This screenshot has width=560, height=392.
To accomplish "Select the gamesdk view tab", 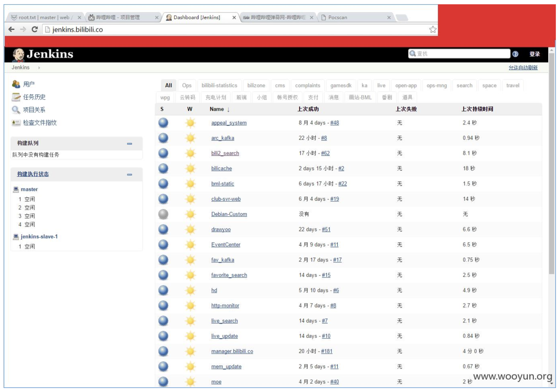I will click(x=341, y=86).
